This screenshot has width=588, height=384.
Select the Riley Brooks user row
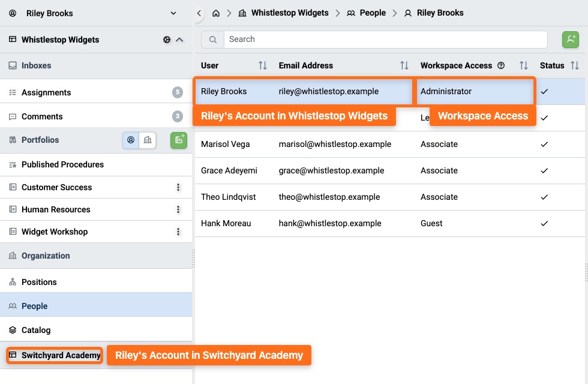point(390,91)
